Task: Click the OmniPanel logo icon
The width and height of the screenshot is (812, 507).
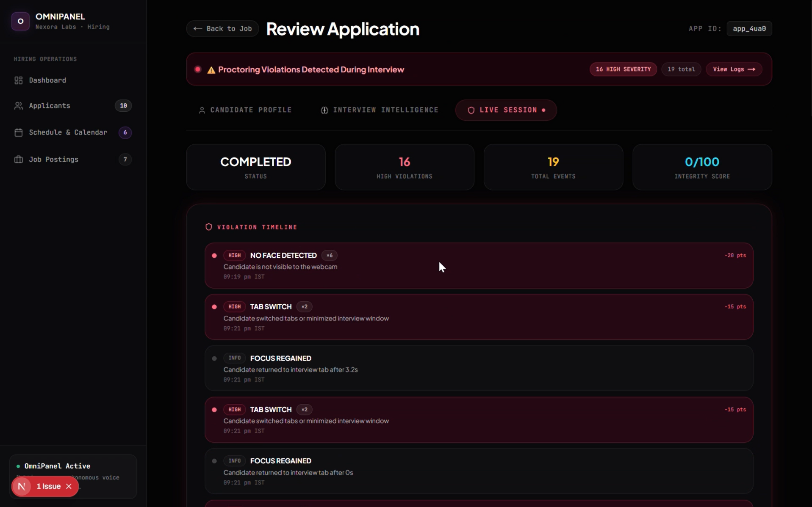Action: (x=20, y=21)
